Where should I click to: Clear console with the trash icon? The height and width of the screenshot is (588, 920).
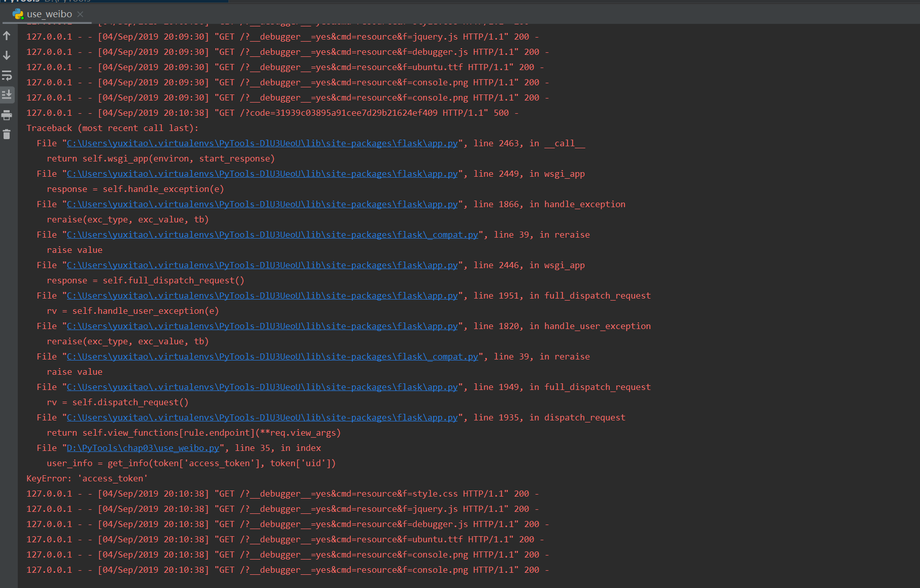coord(7,135)
